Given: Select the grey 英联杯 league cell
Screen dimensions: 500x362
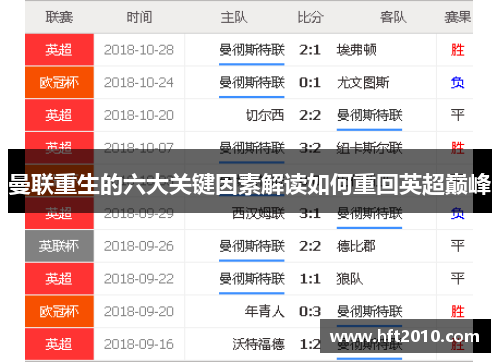Looking at the screenshot, I should pyautogui.click(x=59, y=246).
